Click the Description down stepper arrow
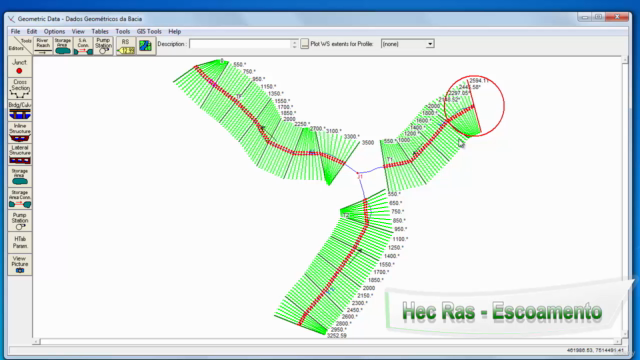The width and height of the screenshot is (640, 360). [x=294, y=46]
